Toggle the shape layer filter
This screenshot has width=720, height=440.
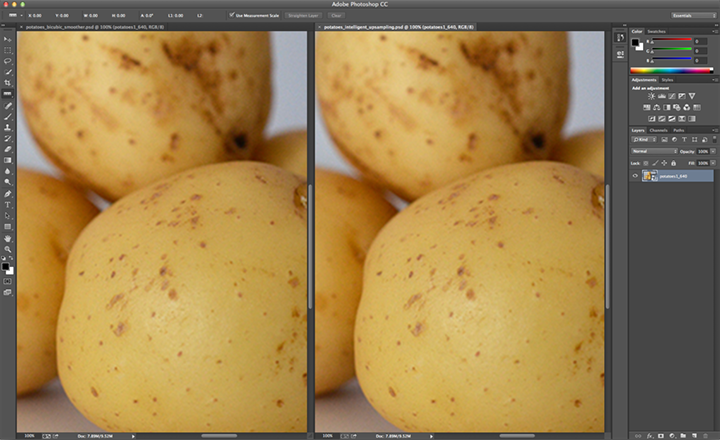tap(694, 140)
